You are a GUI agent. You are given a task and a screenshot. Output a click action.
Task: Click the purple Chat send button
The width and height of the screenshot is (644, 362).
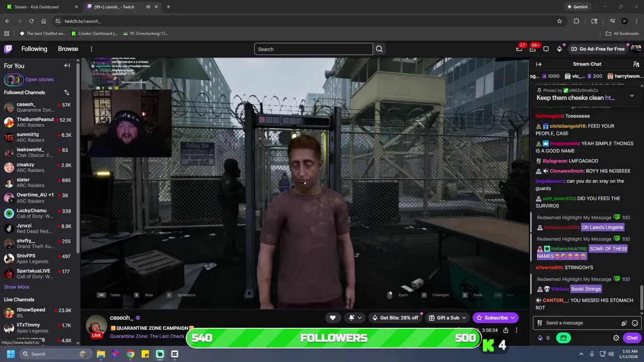click(x=632, y=338)
